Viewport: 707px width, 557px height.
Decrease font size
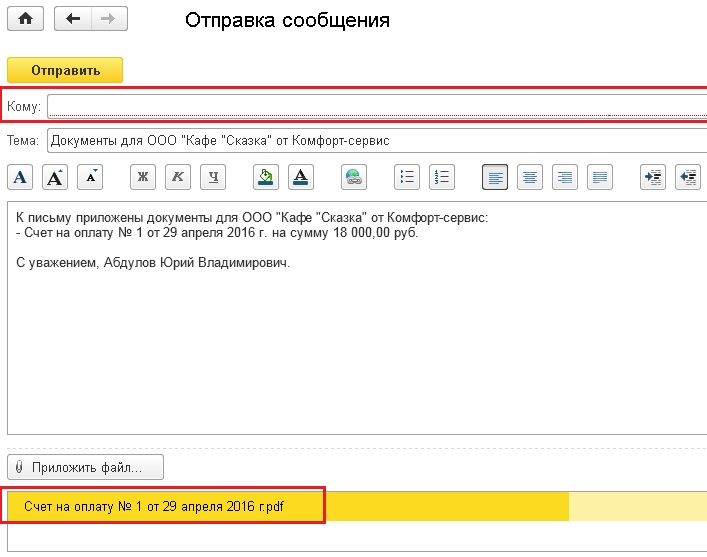click(x=90, y=177)
